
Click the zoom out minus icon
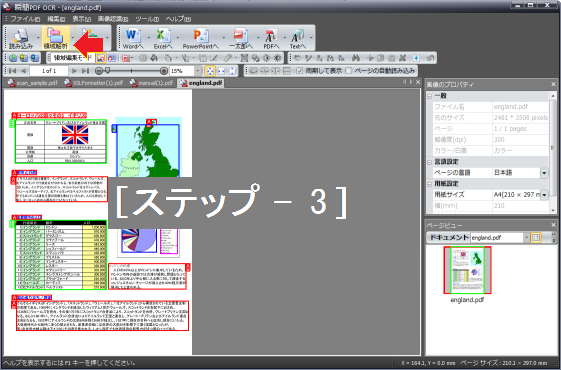[99, 71]
